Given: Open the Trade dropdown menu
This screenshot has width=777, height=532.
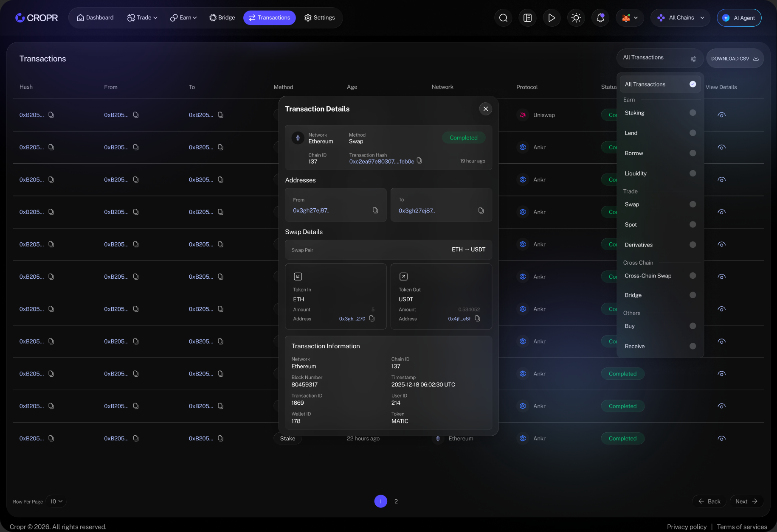Looking at the screenshot, I should pyautogui.click(x=142, y=18).
